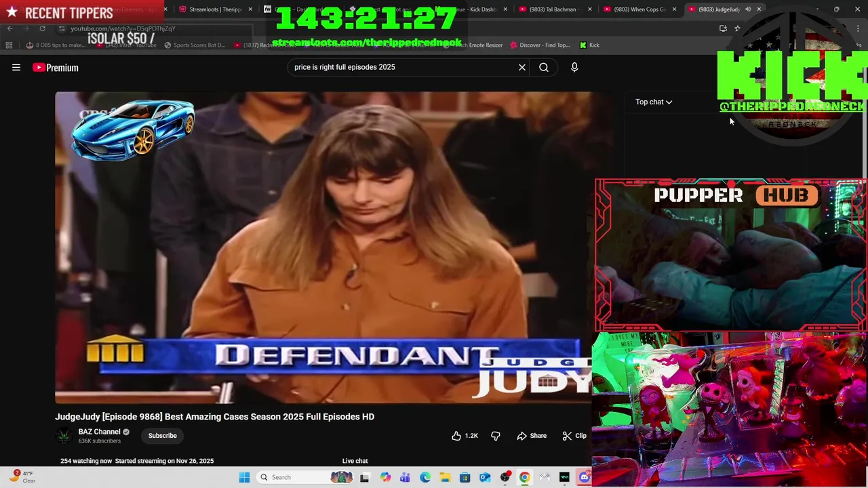Restore down the Chrome window
The image size is (868, 488).
pyautogui.click(x=836, y=9)
